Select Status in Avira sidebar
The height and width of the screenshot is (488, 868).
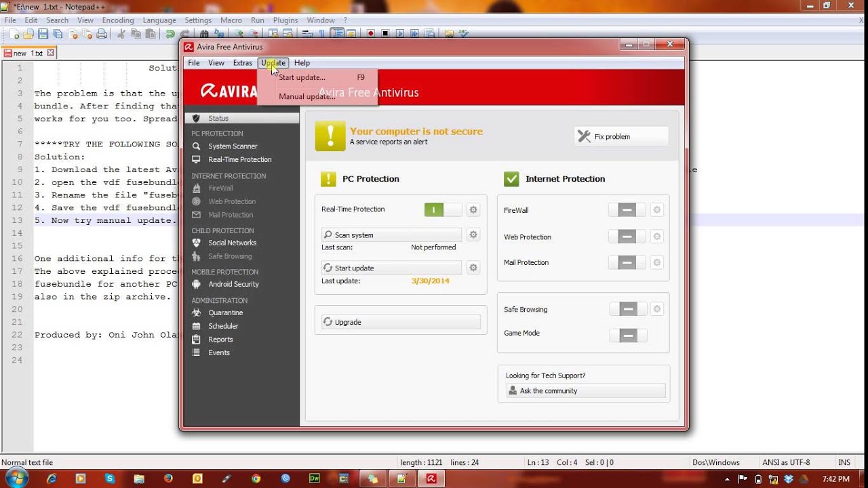pos(241,118)
